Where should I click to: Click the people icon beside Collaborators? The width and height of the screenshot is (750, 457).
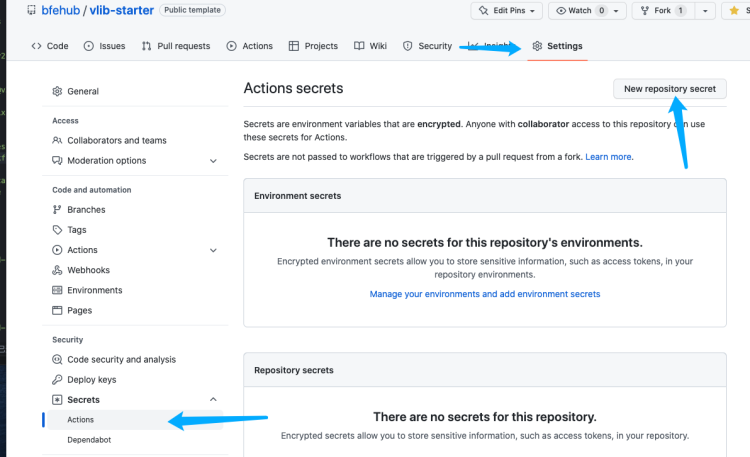tap(57, 140)
